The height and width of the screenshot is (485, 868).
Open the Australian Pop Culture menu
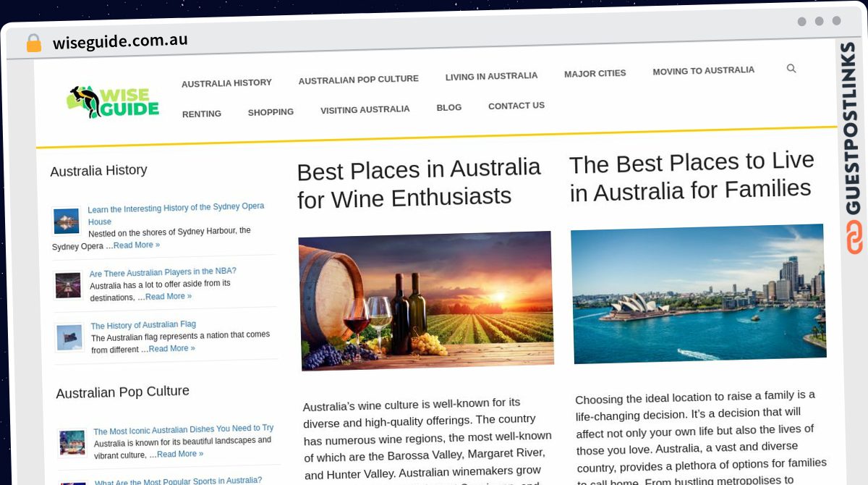358,80
